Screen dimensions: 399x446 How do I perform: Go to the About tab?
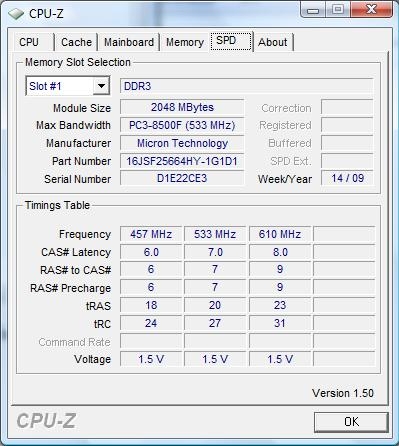coord(273,42)
